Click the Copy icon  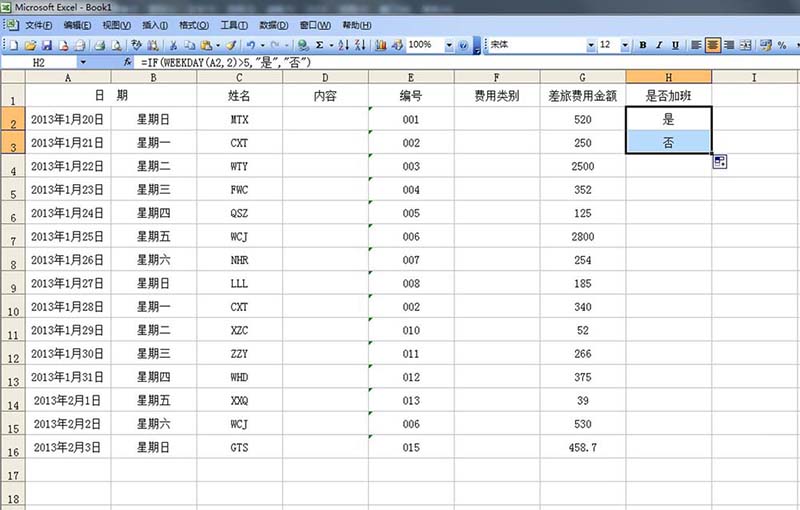point(189,45)
